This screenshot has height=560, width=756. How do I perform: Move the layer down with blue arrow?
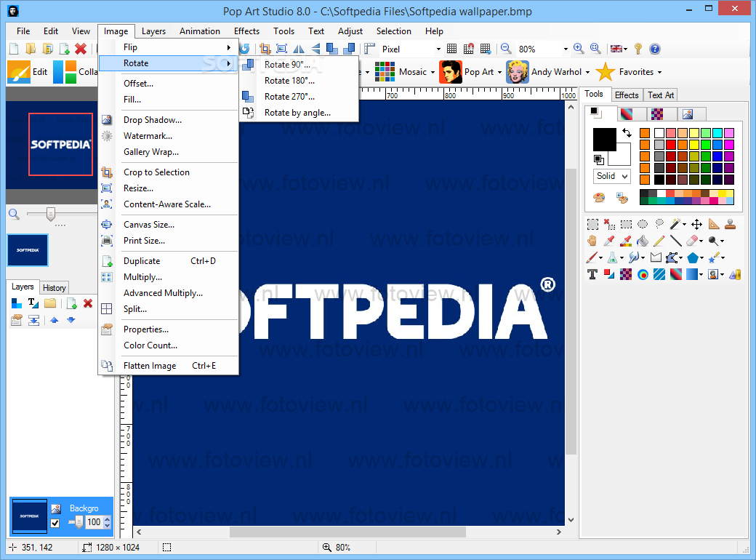point(71,320)
